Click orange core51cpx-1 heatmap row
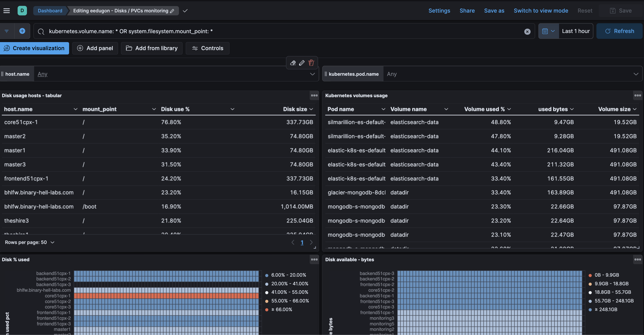Screen dimensions: 644x335 click(x=166, y=296)
